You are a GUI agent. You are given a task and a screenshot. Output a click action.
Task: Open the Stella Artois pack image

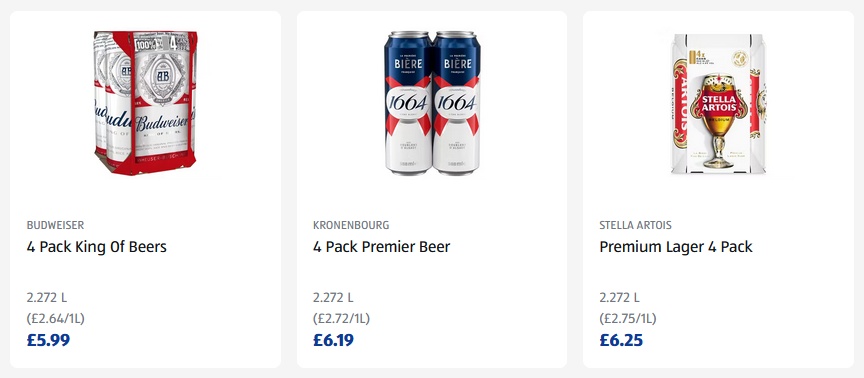(x=718, y=104)
